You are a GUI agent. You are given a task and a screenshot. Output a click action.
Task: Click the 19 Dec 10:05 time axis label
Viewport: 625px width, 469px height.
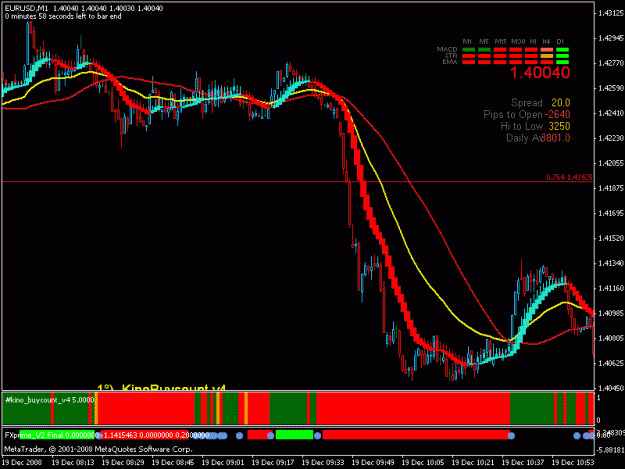(423, 463)
